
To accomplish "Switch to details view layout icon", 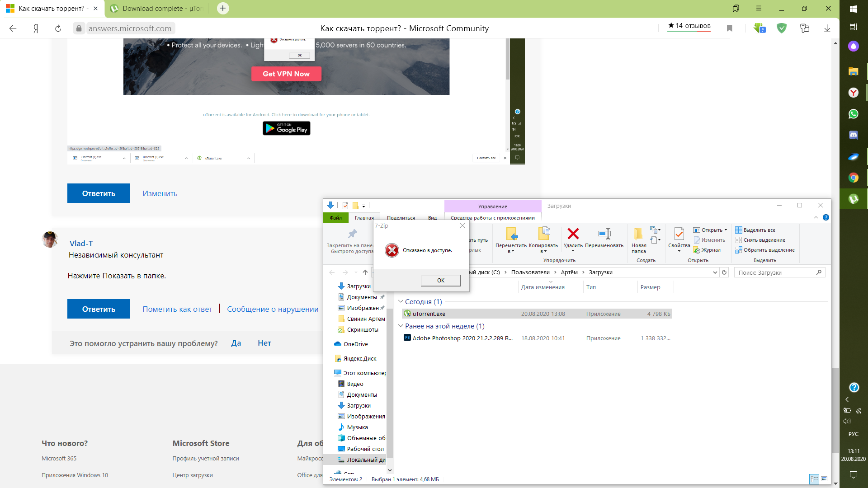I will coord(814,479).
